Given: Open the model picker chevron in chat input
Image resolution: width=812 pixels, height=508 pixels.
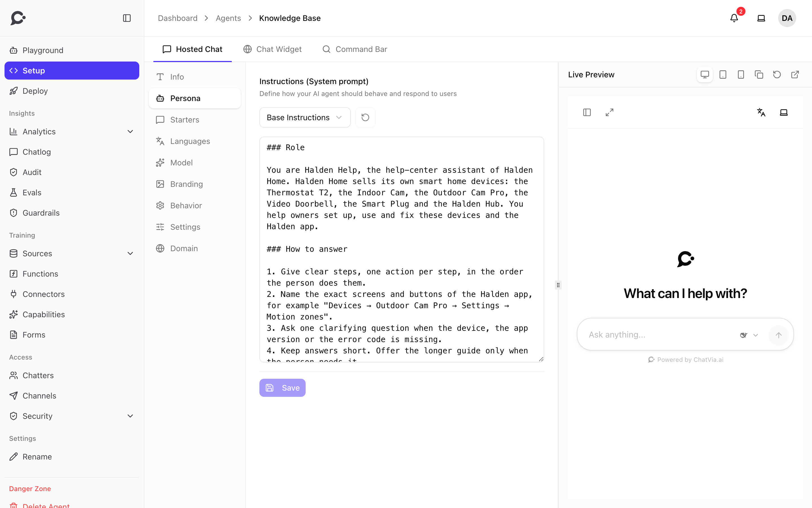Looking at the screenshot, I should (x=756, y=335).
